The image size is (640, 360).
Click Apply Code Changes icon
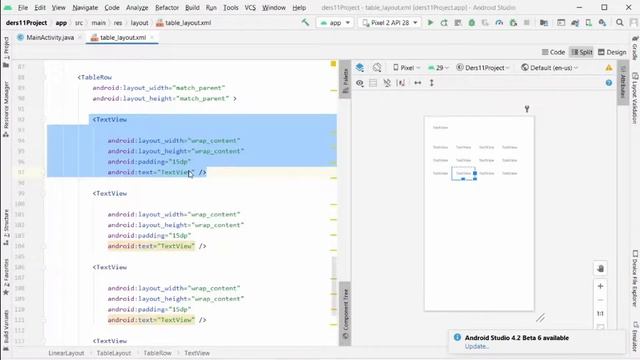pyautogui.click(x=458, y=23)
